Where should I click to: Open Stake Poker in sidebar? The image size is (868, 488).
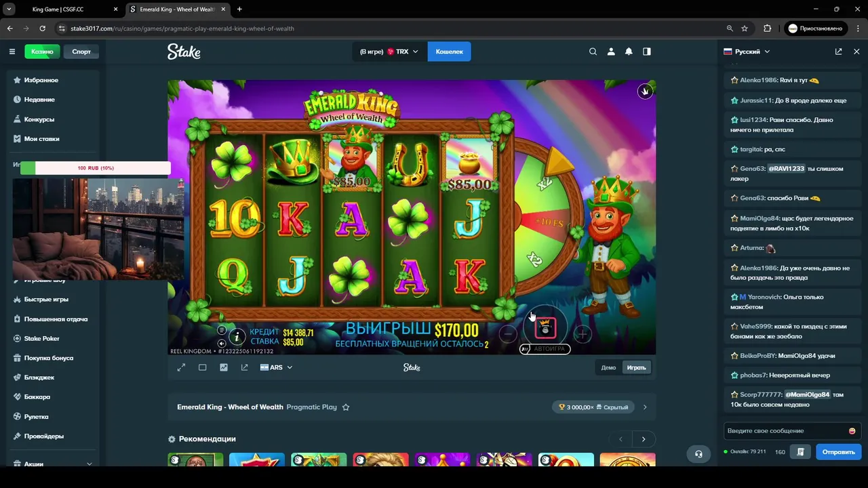pyautogui.click(x=52, y=338)
